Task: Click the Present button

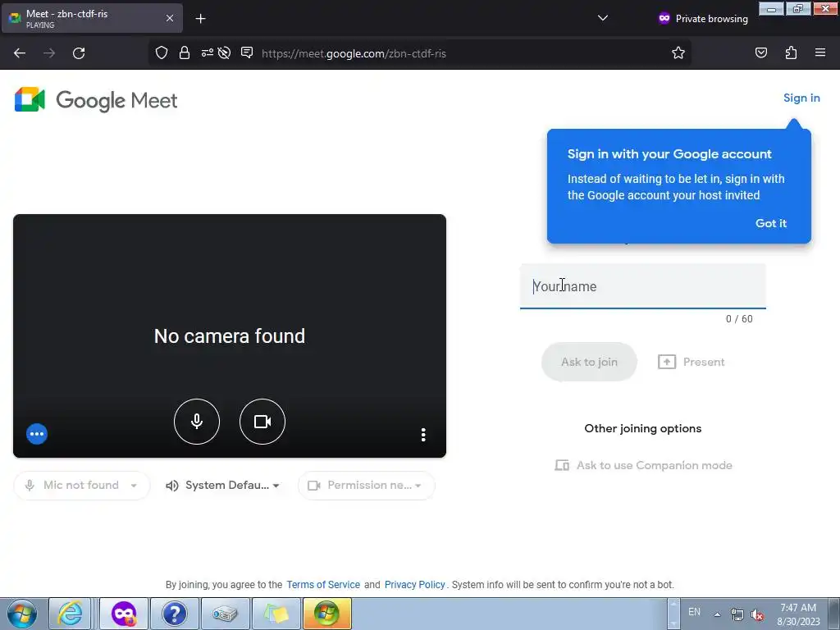Action: [691, 362]
